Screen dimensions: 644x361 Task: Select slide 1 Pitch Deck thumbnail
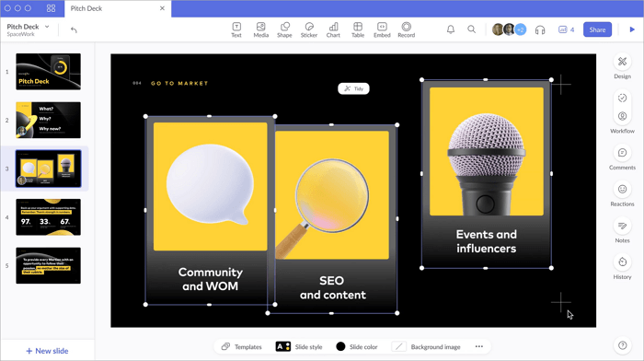click(x=49, y=72)
